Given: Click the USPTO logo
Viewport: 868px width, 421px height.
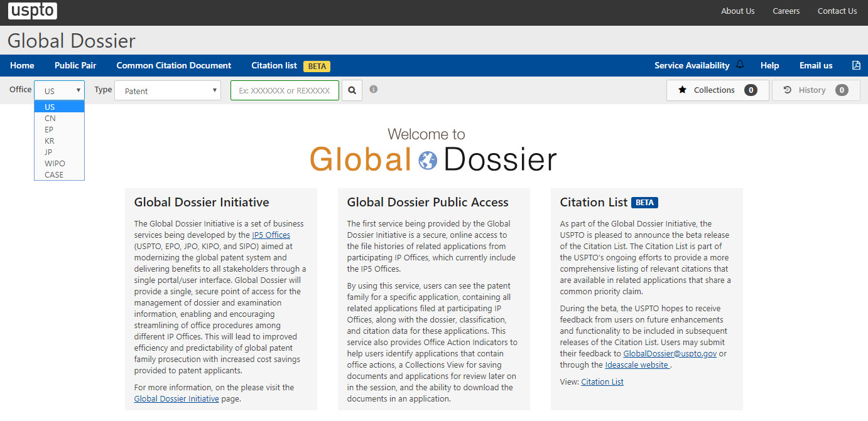Looking at the screenshot, I should click(x=33, y=11).
